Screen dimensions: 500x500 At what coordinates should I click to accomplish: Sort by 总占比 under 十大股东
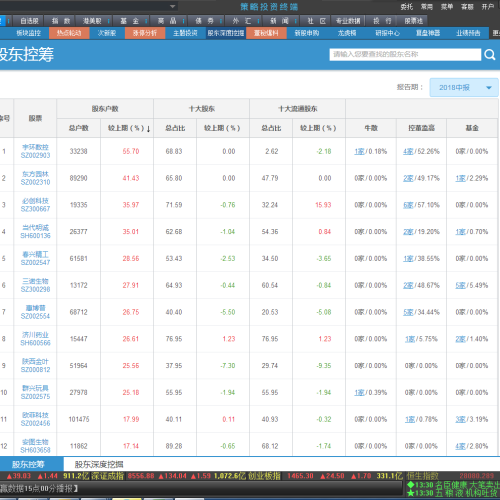coord(175,128)
